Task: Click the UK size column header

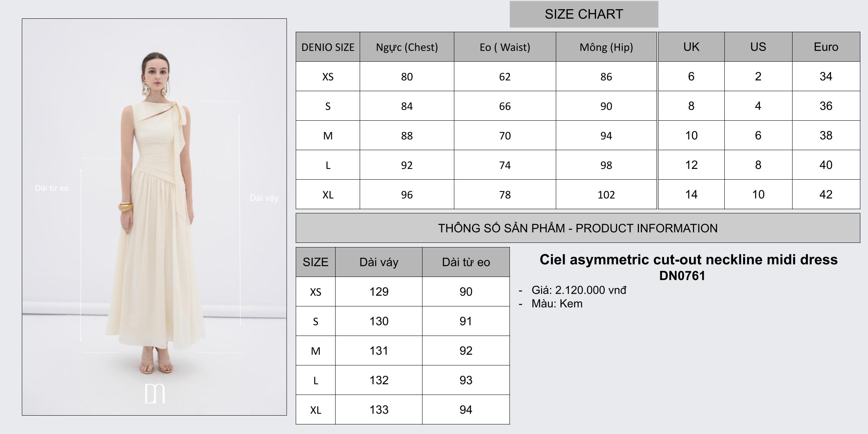Action: click(x=691, y=47)
